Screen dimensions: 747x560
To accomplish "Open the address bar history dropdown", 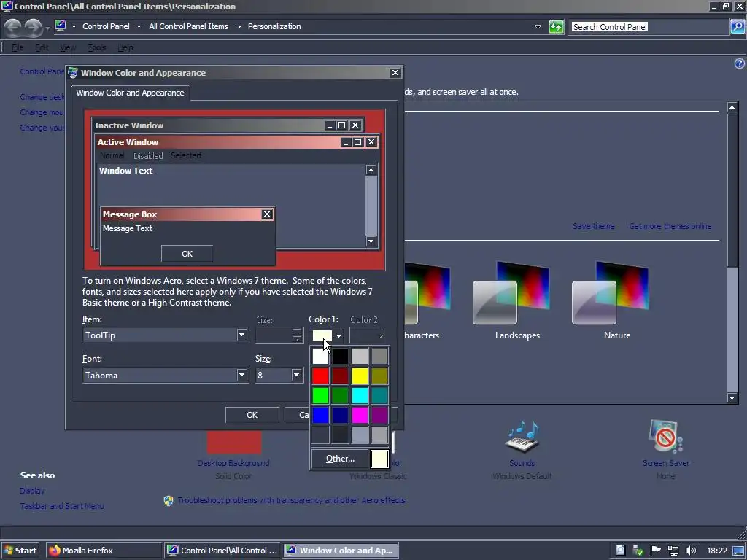I will pyautogui.click(x=538, y=27).
